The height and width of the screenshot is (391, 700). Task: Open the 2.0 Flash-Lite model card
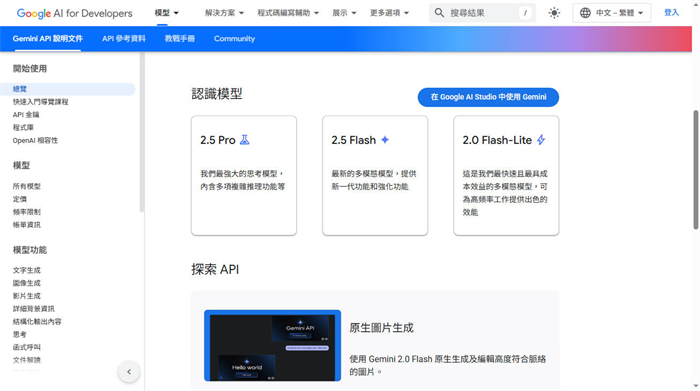pyautogui.click(x=506, y=175)
